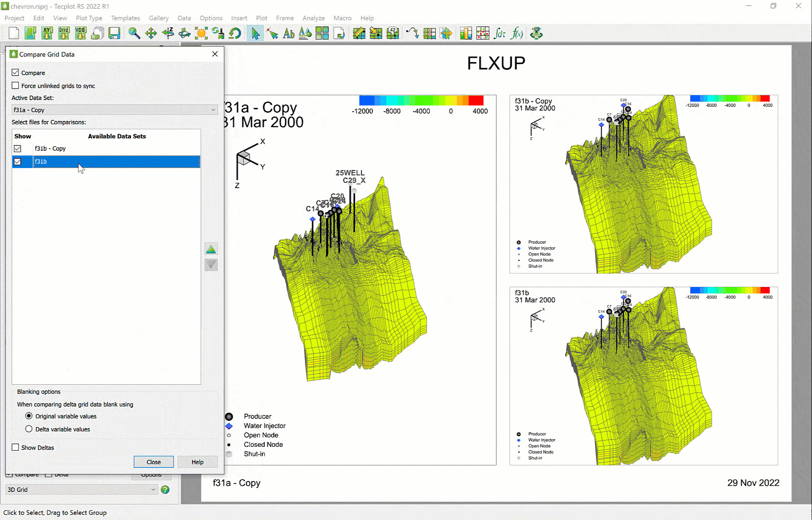Open project with the green folder icon
This screenshot has height=520, width=812.
click(31, 33)
